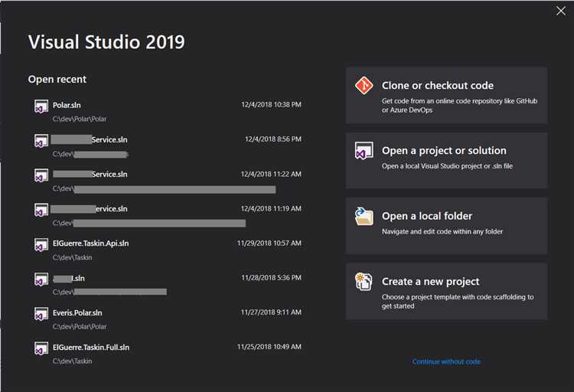Click path C:\dev\Taskin under ElGuerre.Taskin.Full.sln

(72, 361)
